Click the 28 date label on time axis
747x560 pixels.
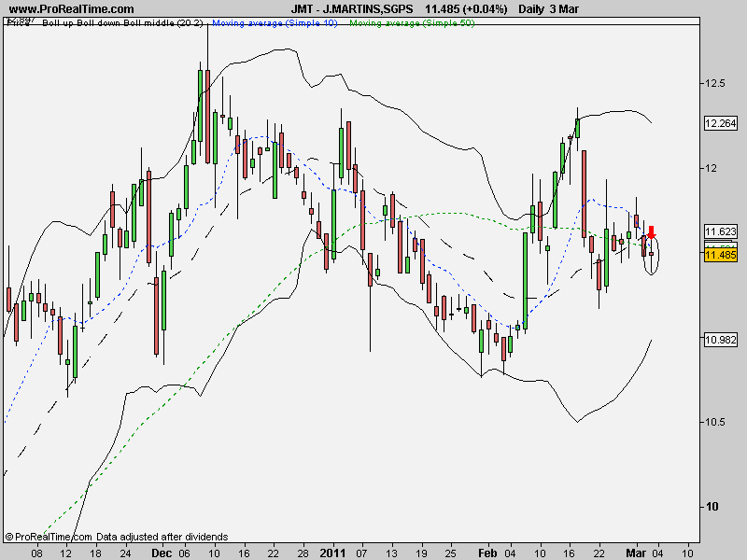[303, 553]
